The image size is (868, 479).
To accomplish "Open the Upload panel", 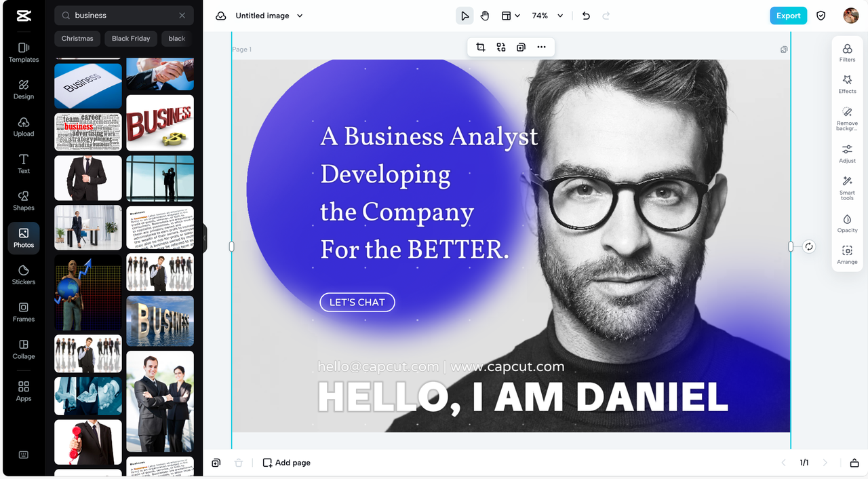I will pos(24,127).
